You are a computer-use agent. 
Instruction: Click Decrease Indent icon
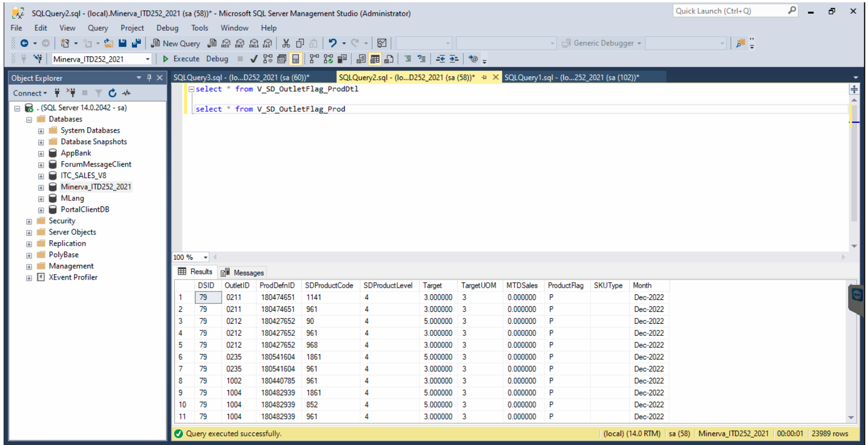[x=440, y=58]
